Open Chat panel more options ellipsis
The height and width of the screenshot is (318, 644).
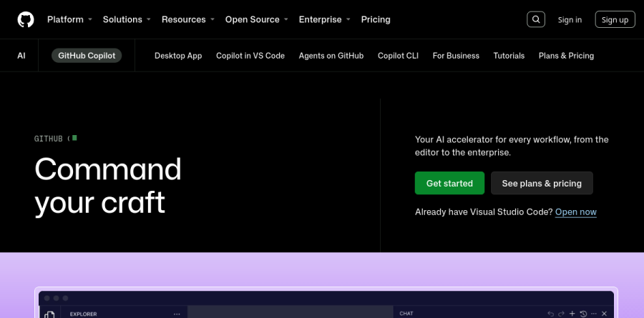tap(593, 314)
